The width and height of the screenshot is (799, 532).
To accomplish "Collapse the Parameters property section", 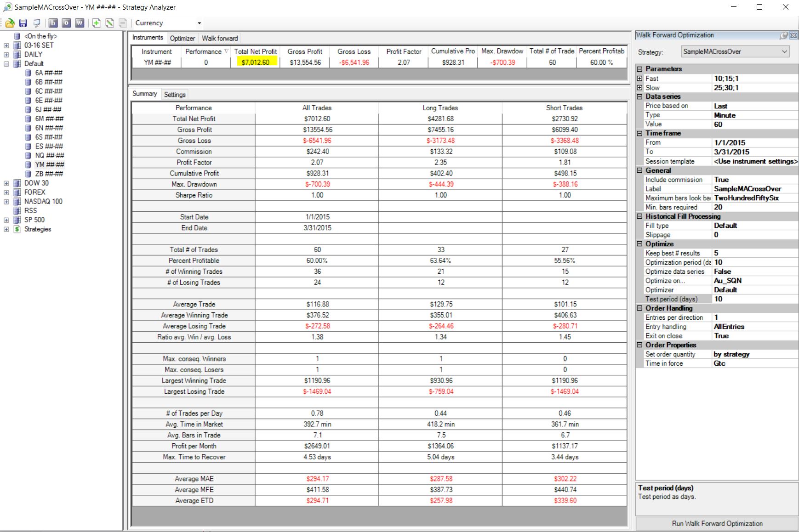I will click(639, 69).
